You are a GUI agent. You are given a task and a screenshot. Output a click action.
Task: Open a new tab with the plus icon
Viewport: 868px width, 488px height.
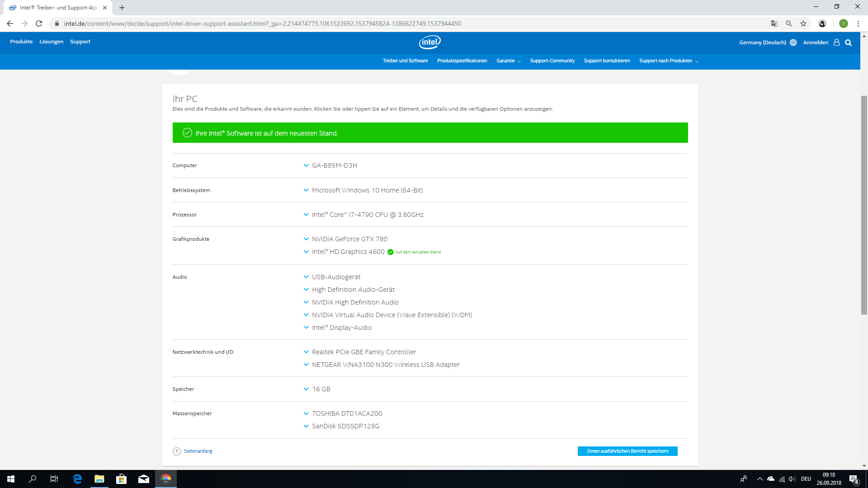click(122, 8)
